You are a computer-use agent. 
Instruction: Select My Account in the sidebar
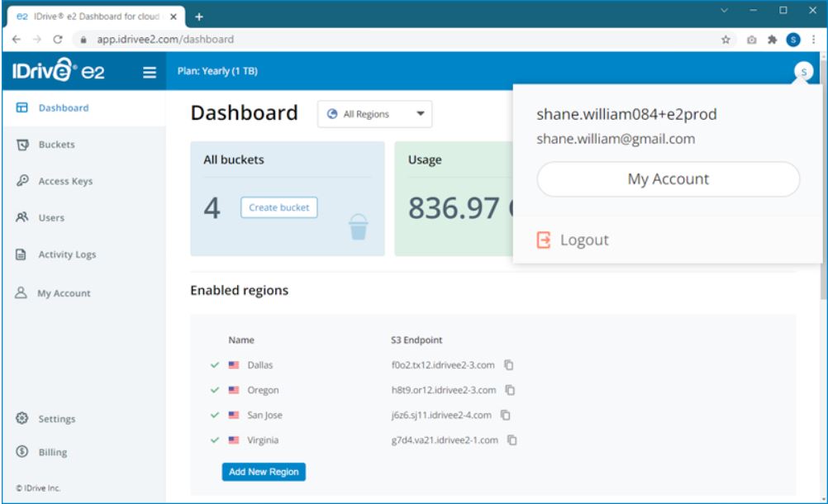[64, 292]
